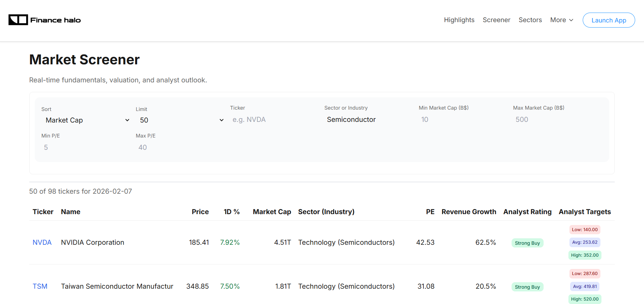Click NVDA market cap 4.51T

[283, 242]
